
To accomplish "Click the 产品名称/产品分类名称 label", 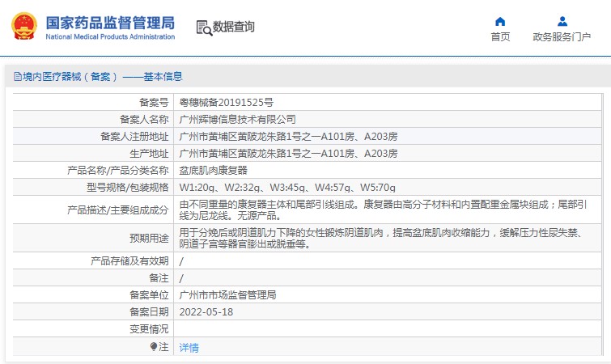I will coord(117,170).
